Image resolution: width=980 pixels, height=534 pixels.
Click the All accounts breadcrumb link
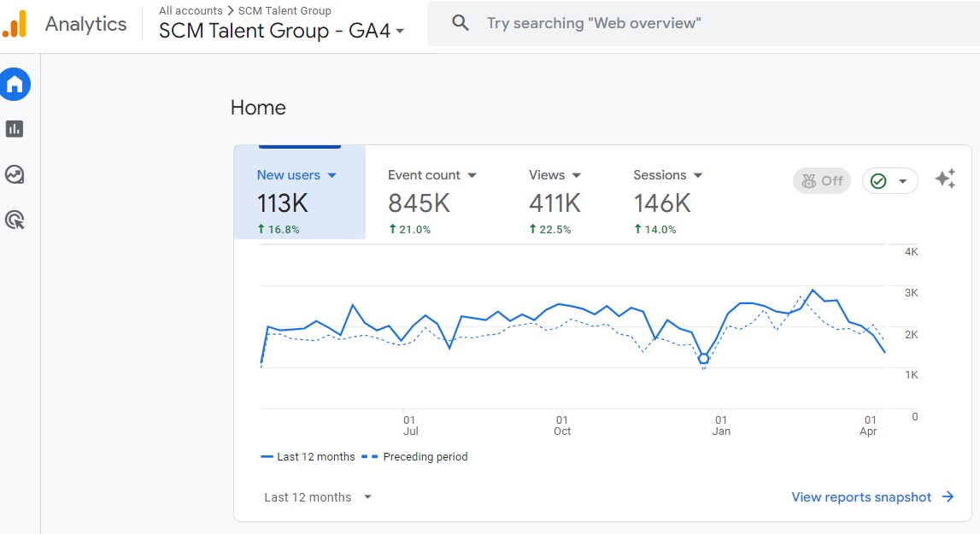coord(191,10)
